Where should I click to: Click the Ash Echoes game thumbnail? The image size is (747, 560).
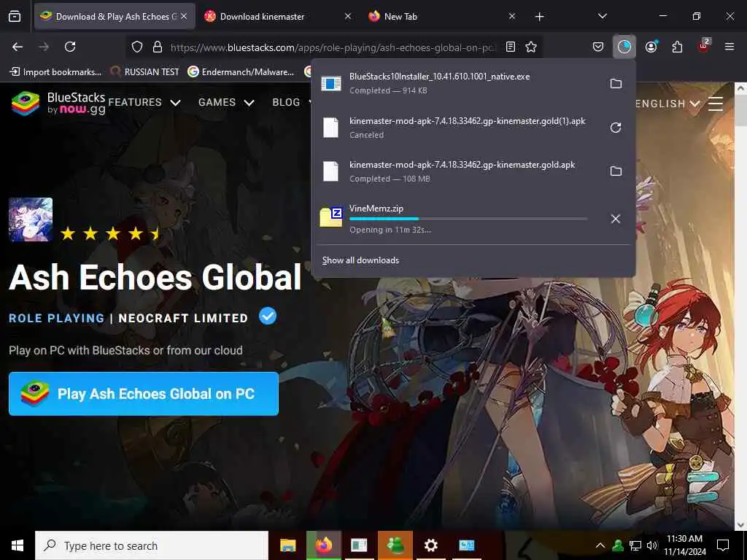pos(31,219)
